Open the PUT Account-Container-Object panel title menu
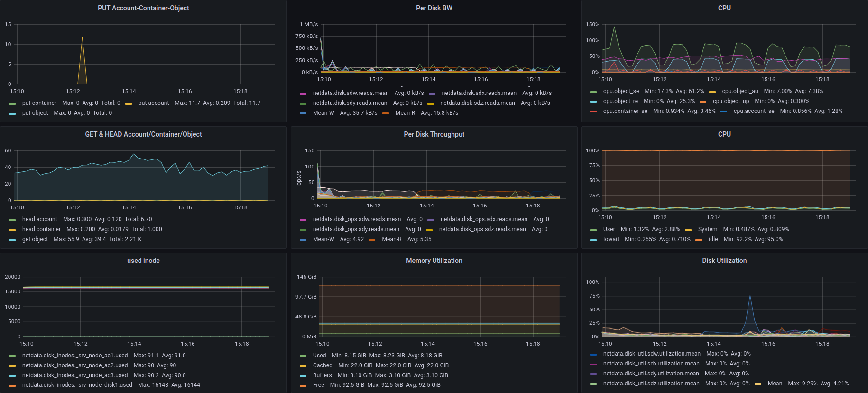Viewport: 868px width, 393px height. [143, 8]
